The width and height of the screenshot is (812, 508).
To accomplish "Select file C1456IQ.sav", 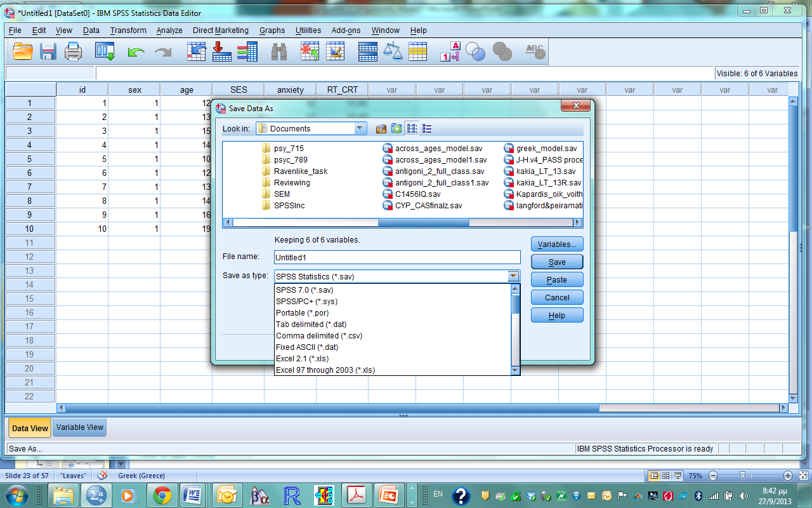I will point(411,194).
